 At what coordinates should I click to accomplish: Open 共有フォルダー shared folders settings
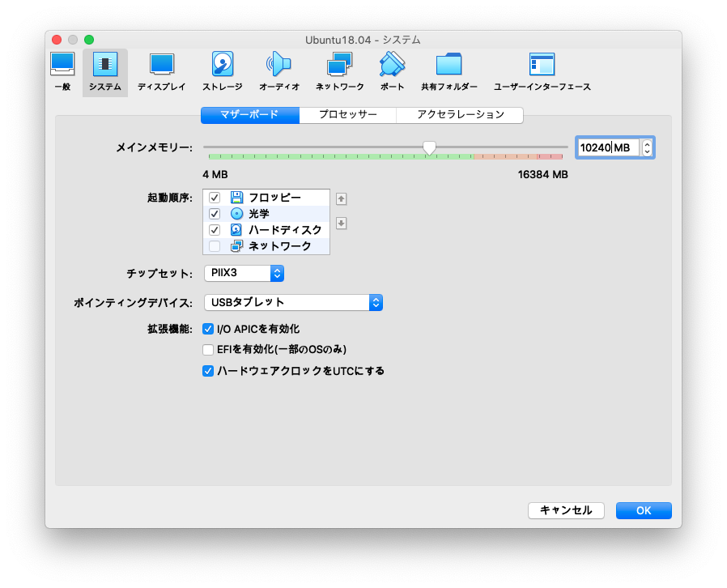tap(449, 73)
